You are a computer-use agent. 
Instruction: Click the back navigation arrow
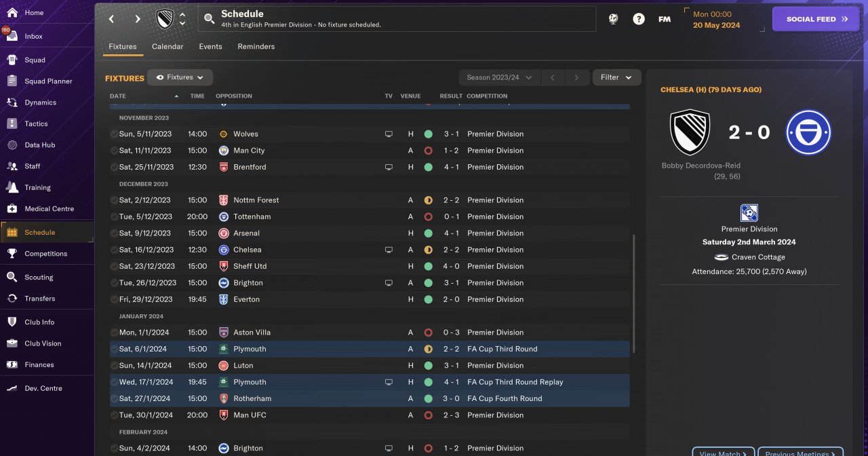click(112, 19)
